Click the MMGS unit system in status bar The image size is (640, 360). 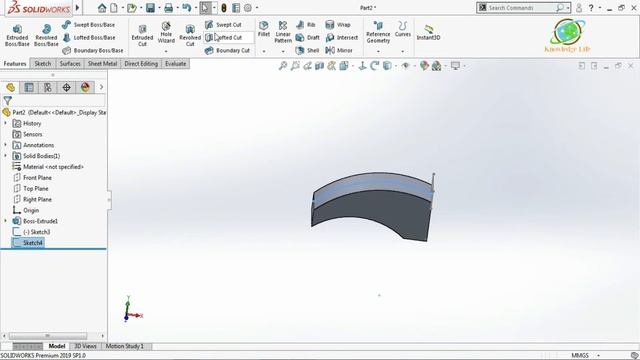coord(580,356)
